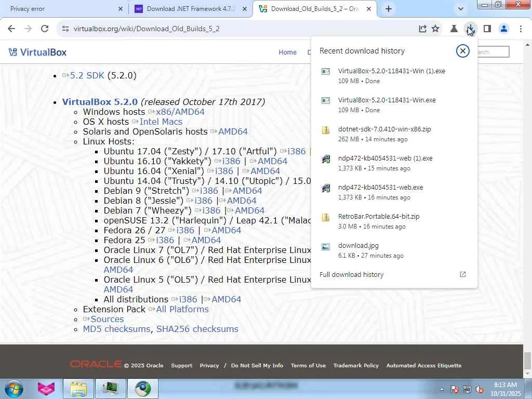Show hidden system tray icons arrow
The height and width of the screenshot is (399, 532).
point(442,389)
